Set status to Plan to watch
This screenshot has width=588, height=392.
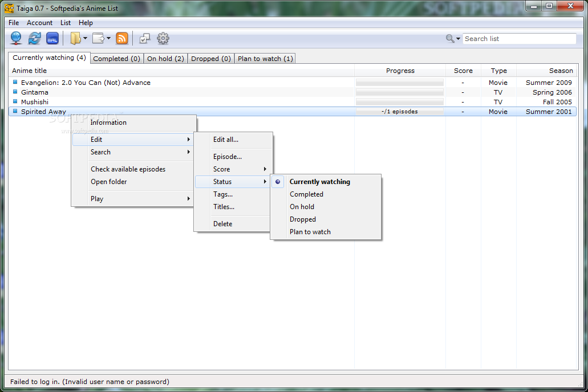click(326, 231)
